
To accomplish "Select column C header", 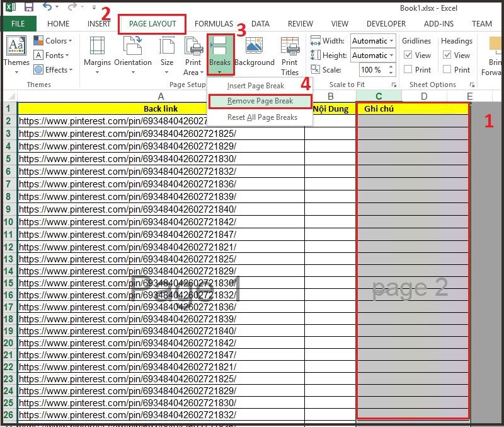I will coord(379,97).
